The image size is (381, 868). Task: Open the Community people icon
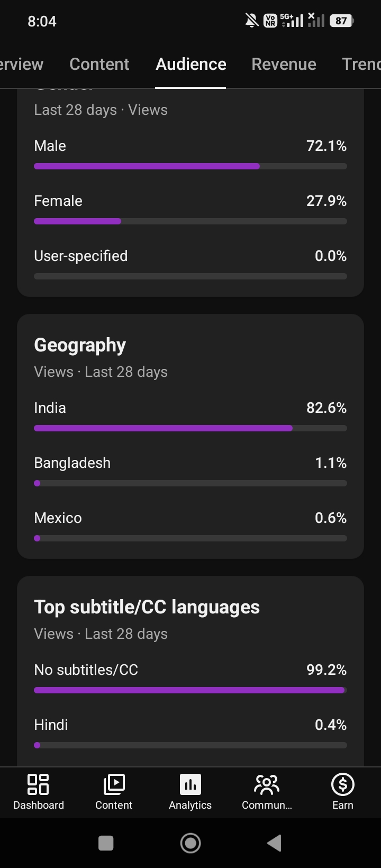(267, 784)
